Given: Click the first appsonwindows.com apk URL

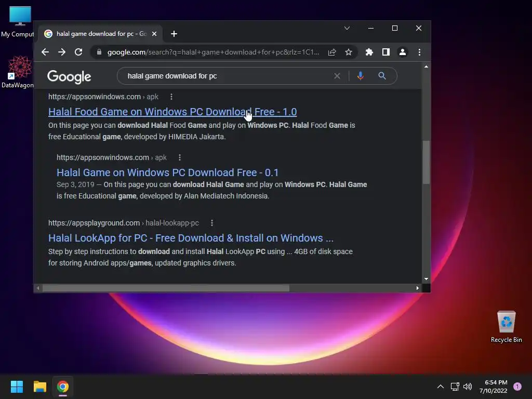Looking at the screenshot, I should [103, 97].
